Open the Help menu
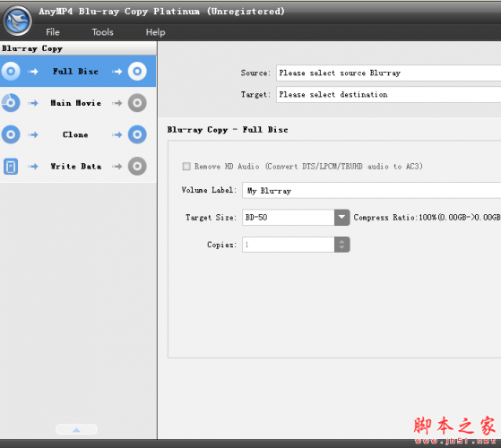This screenshot has height=448, width=501. (x=155, y=32)
